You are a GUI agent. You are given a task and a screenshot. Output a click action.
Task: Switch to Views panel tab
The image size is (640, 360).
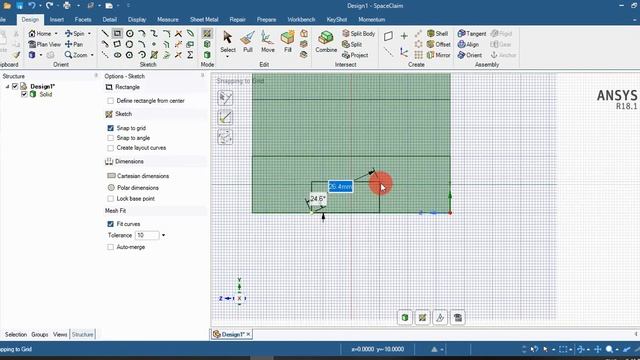tap(60, 334)
